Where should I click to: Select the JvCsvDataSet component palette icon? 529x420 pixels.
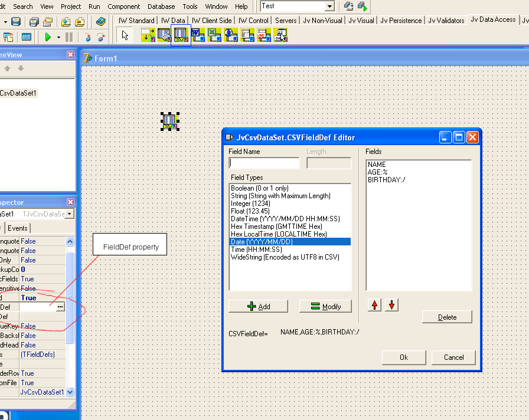(181, 35)
